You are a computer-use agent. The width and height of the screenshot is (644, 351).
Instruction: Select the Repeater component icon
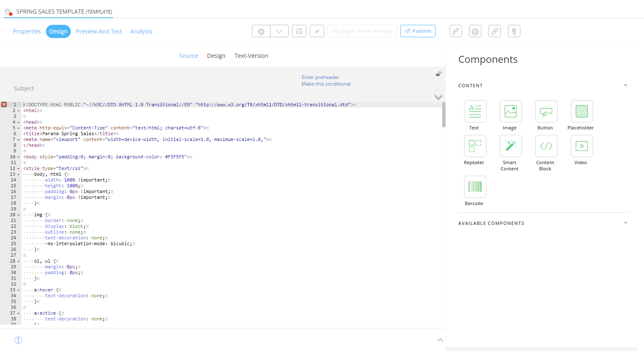tap(475, 146)
